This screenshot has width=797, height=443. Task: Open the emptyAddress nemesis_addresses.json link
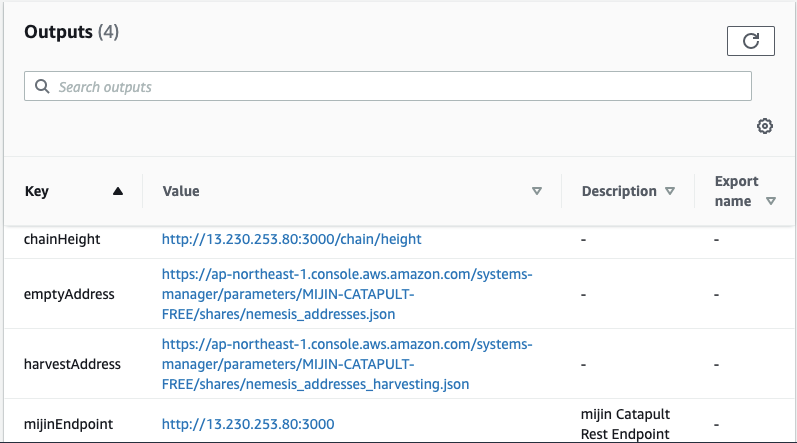pos(347,294)
